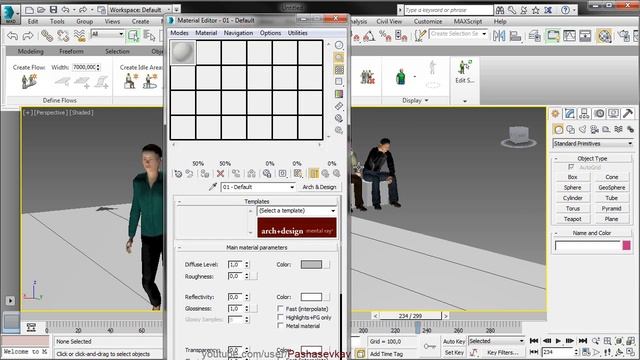
Task: Click Diffuse Color swatch
Action: tap(311, 264)
